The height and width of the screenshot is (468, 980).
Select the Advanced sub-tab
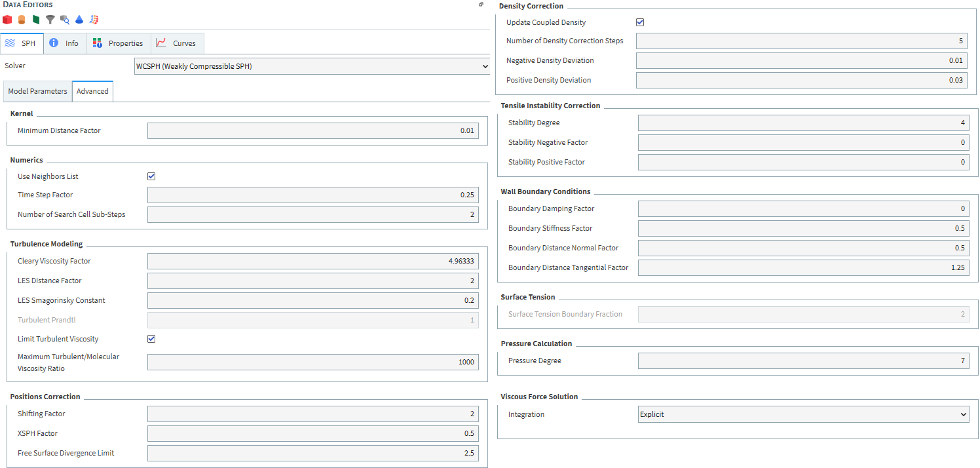[92, 91]
